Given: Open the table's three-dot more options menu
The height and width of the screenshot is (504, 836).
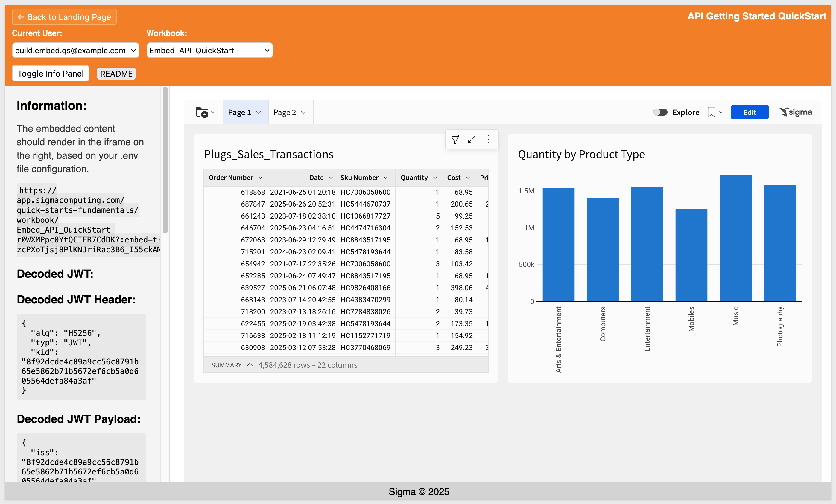Looking at the screenshot, I should [489, 139].
